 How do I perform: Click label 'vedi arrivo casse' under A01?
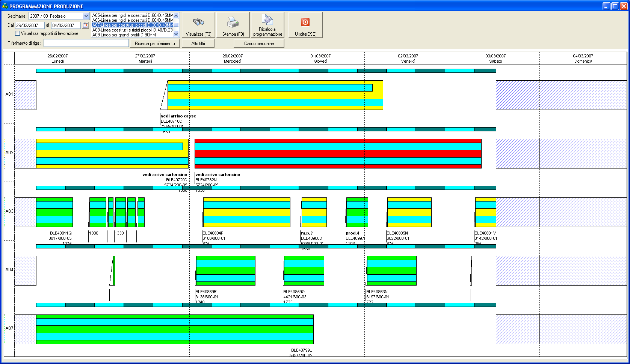tap(178, 116)
